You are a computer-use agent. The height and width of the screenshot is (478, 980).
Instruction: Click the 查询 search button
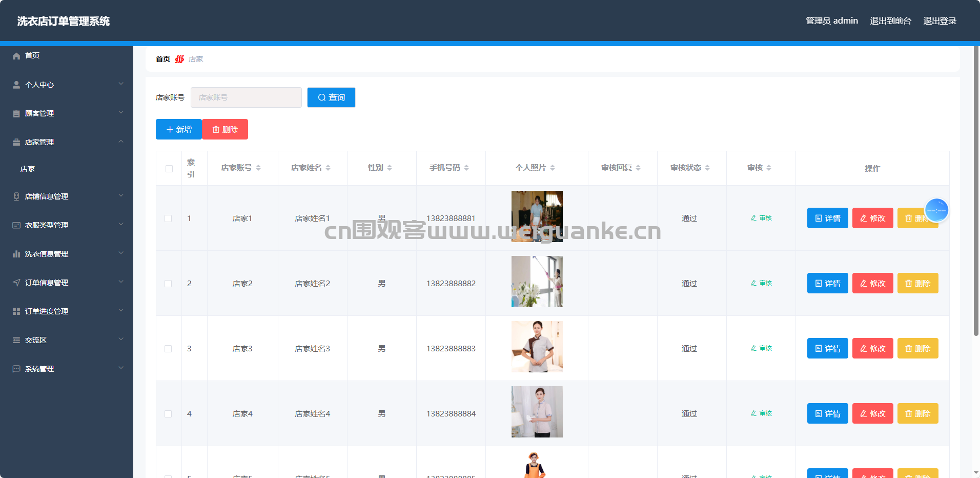(331, 97)
